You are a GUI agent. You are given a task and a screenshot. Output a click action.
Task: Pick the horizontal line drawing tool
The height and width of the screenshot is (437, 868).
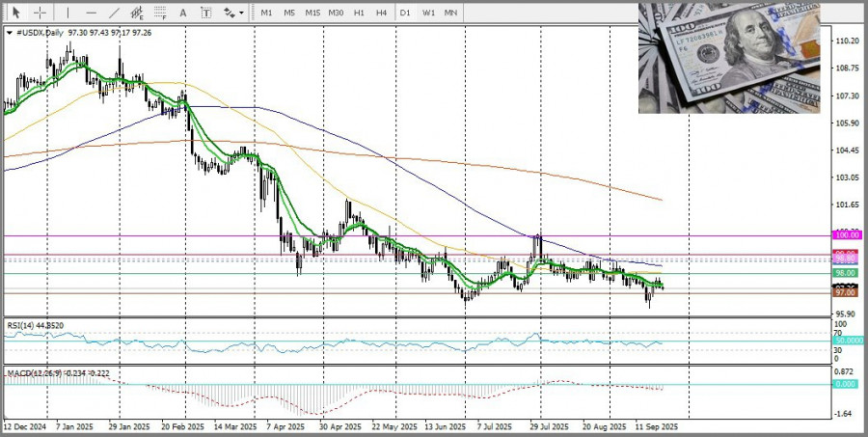pos(90,13)
